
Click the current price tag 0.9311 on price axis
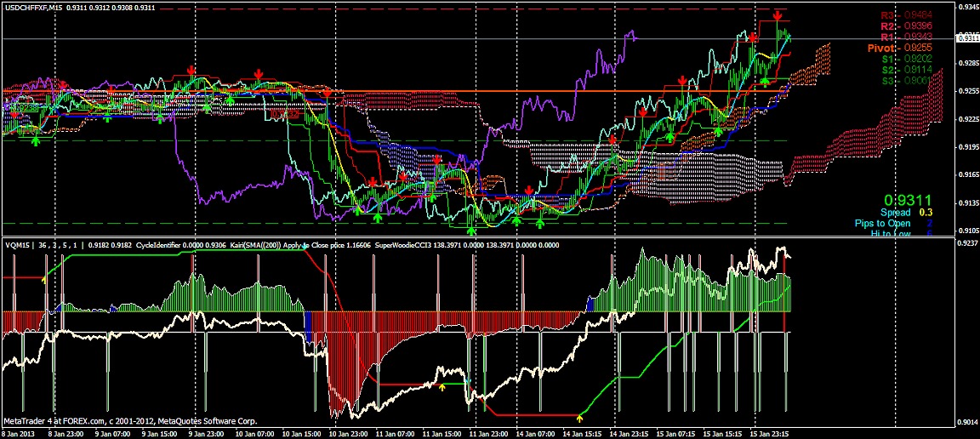click(x=966, y=39)
